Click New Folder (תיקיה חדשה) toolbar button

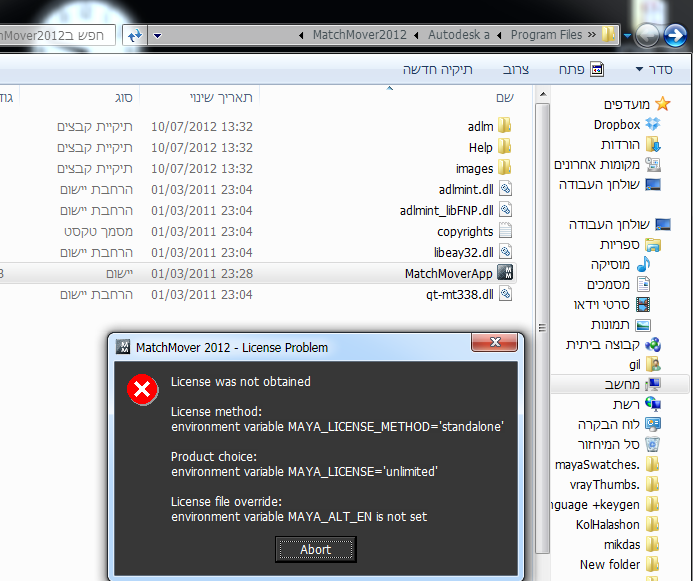[x=438, y=69]
